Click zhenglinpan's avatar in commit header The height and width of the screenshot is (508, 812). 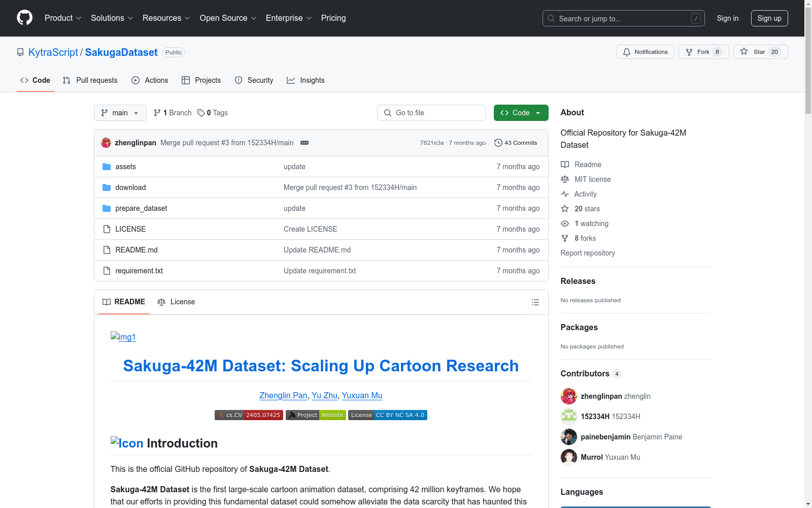tap(106, 143)
